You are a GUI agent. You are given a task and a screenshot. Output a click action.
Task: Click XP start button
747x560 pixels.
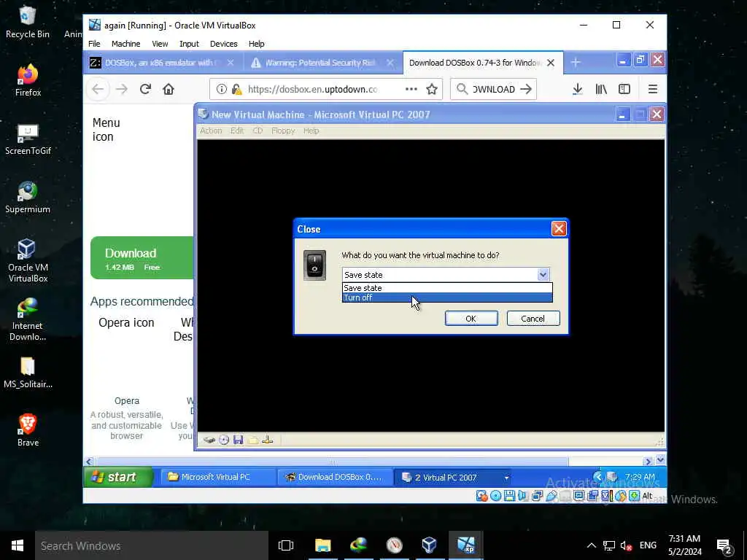[x=118, y=477]
